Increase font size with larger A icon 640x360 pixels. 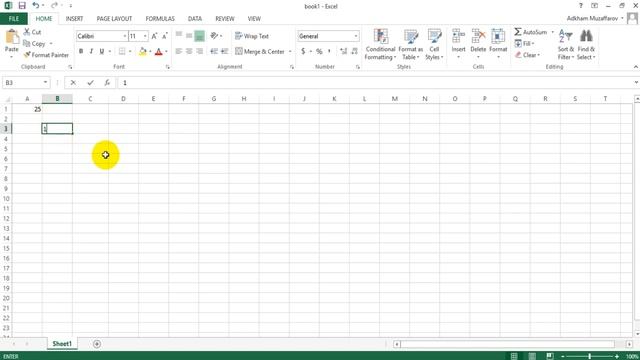tap(154, 36)
